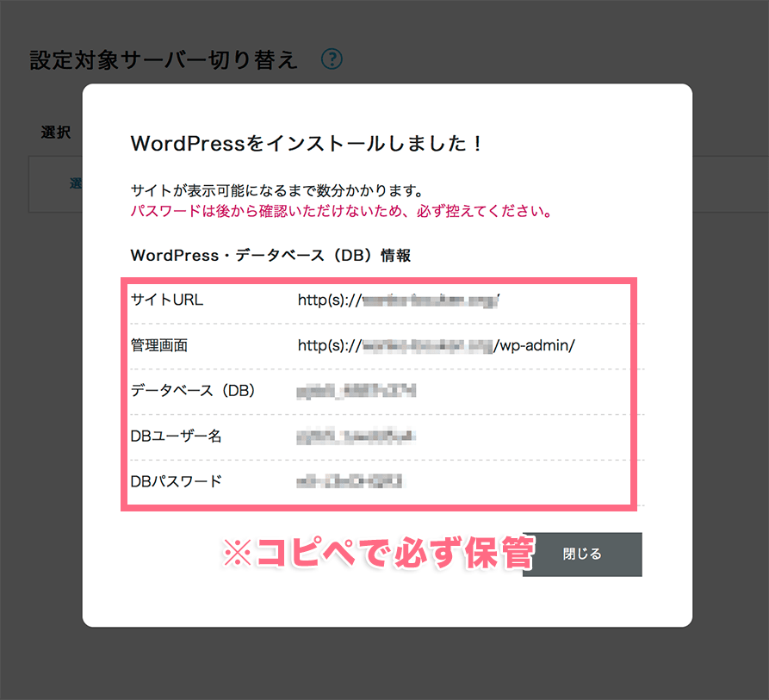The height and width of the screenshot is (700, 769).
Task: Click the DBパスワード label
Action: pyautogui.click(x=176, y=481)
